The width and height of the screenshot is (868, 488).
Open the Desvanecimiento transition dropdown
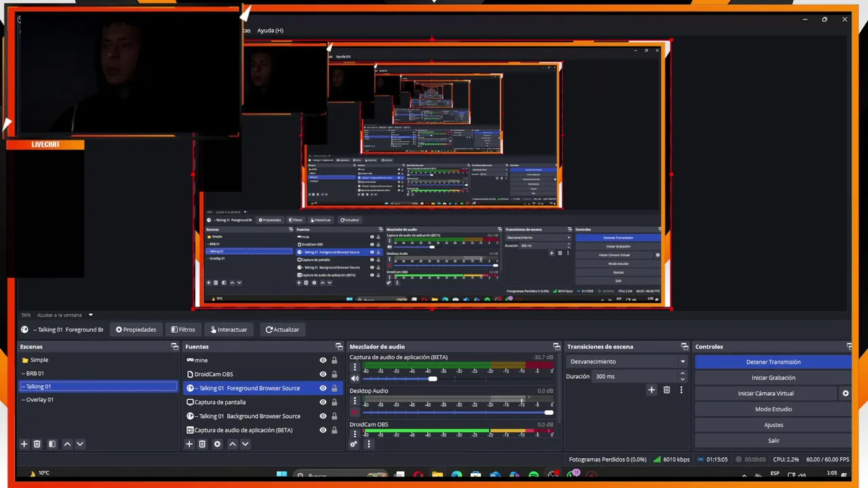point(627,362)
